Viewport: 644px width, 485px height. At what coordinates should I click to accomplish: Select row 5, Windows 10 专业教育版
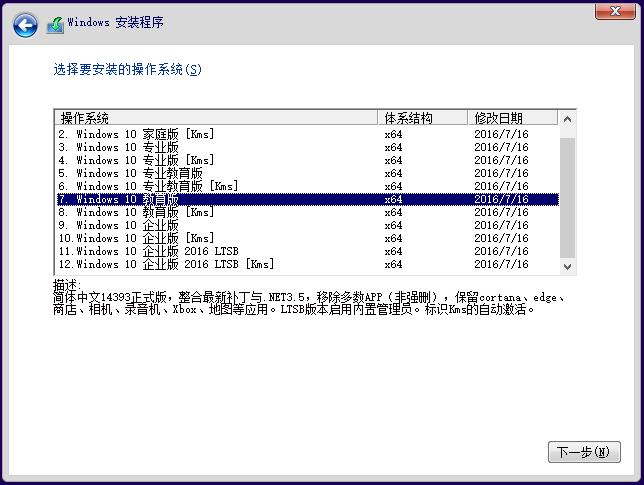[x=308, y=173]
